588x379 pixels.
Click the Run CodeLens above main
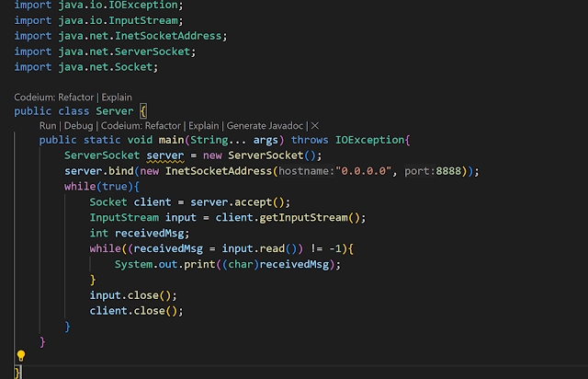pyautogui.click(x=48, y=126)
